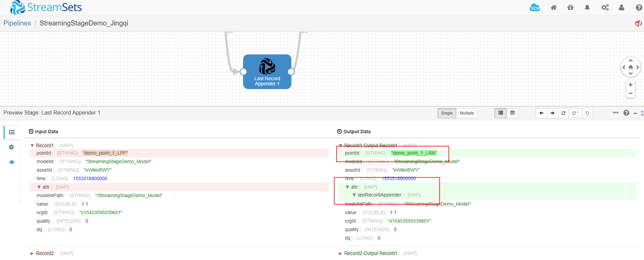Switch to Multiple records view
This screenshot has width=644, height=260.
[467, 113]
